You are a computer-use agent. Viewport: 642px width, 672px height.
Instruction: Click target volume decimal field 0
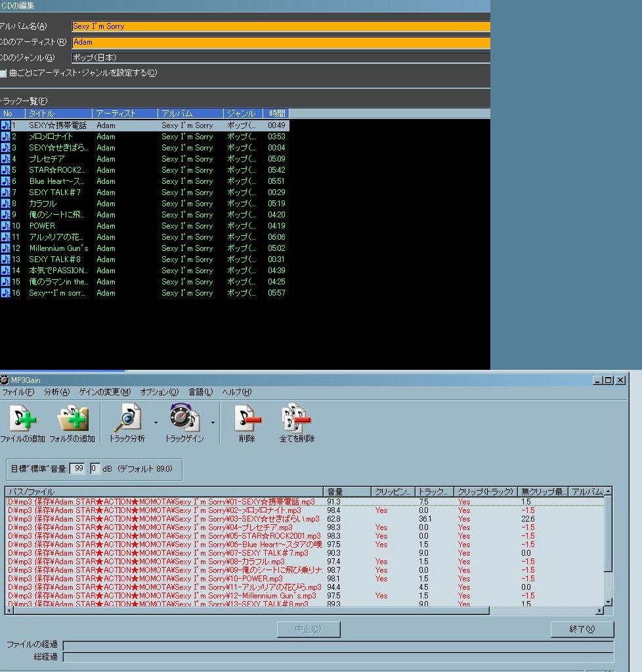(x=95, y=468)
